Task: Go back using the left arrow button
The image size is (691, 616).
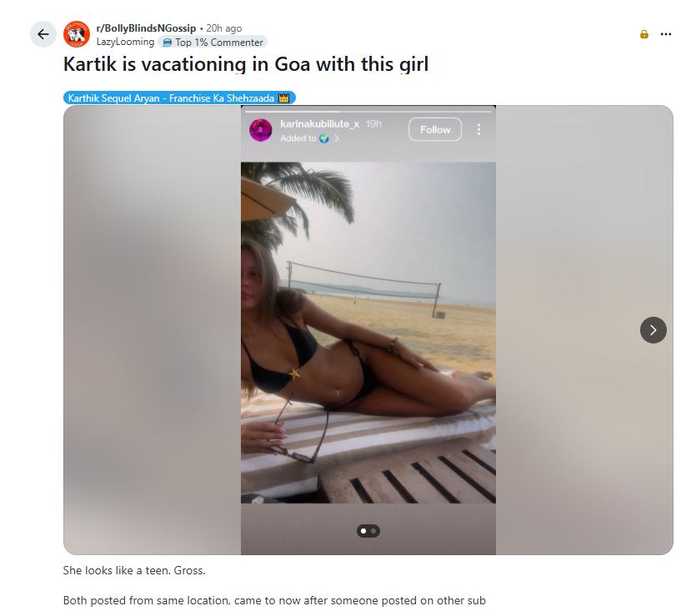Action: click(43, 34)
